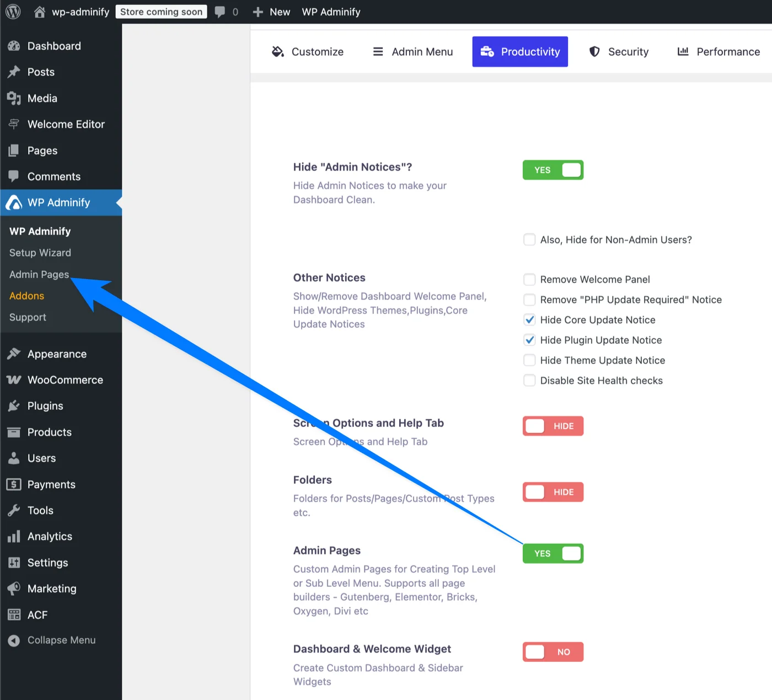Viewport: 772px width, 700px height.
Task: Click the Admin Menu hamburger icon
Action: 378,52
